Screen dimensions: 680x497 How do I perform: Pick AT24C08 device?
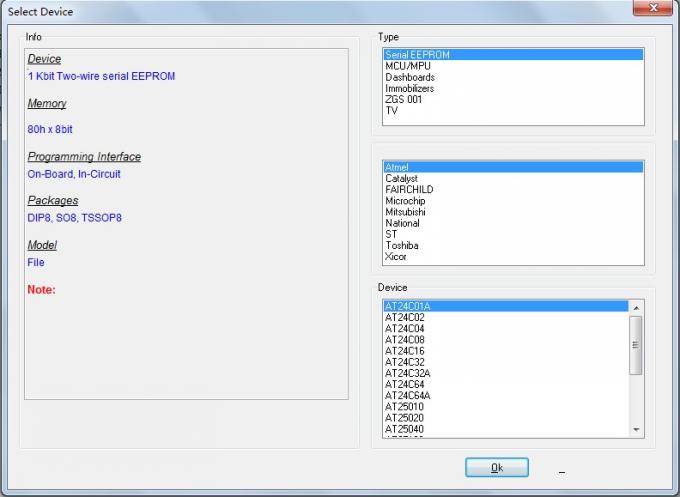pyautogui.click(x=506, y=340)
